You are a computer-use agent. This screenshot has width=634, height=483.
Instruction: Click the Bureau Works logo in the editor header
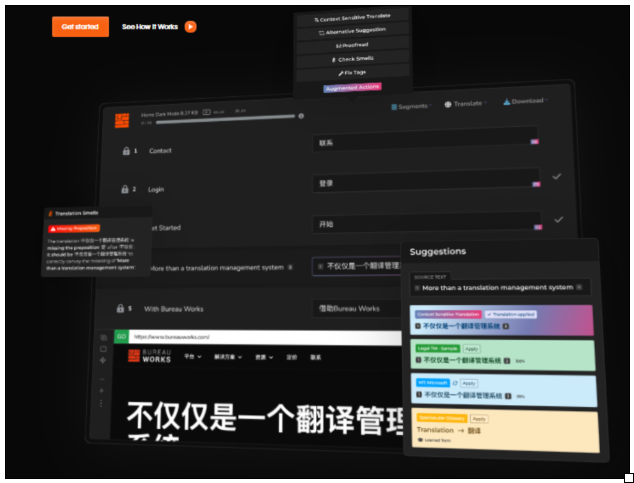pos(121,119)
